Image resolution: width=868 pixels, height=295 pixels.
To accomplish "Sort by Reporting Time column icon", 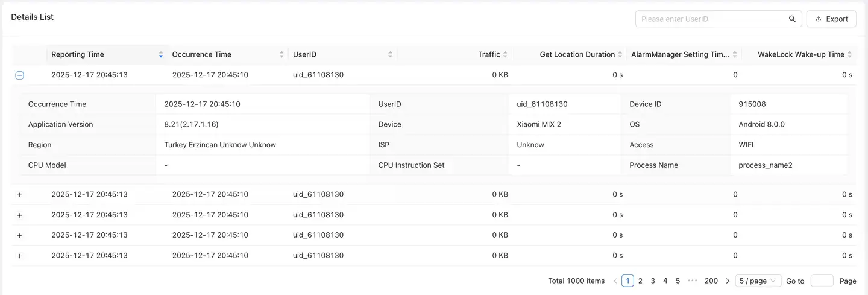I will click(x=161, y=55).
